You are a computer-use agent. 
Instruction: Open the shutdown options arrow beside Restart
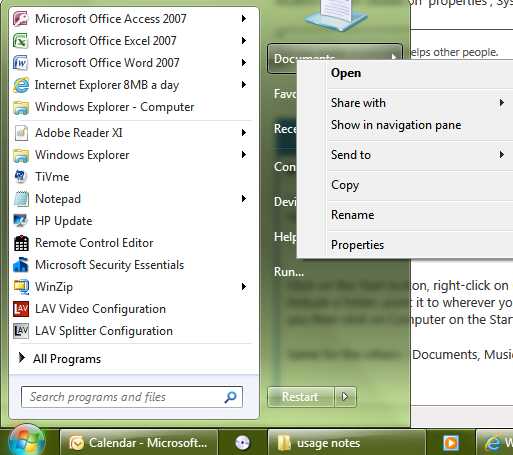[345, 397]
